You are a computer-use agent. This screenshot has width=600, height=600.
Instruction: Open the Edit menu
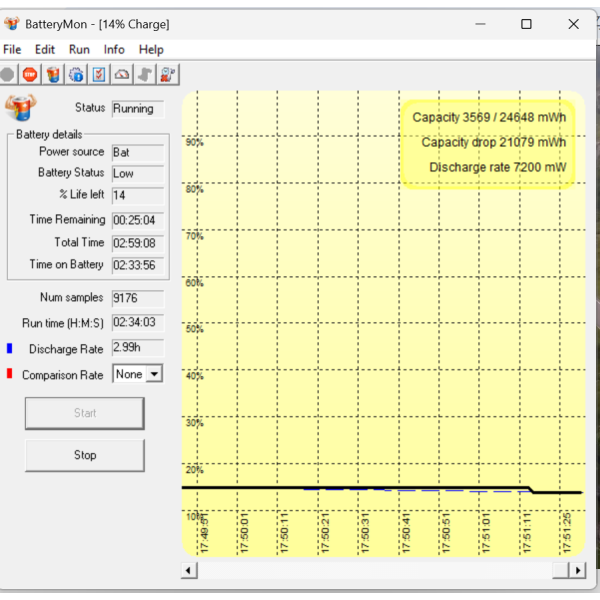coord(45,49)
